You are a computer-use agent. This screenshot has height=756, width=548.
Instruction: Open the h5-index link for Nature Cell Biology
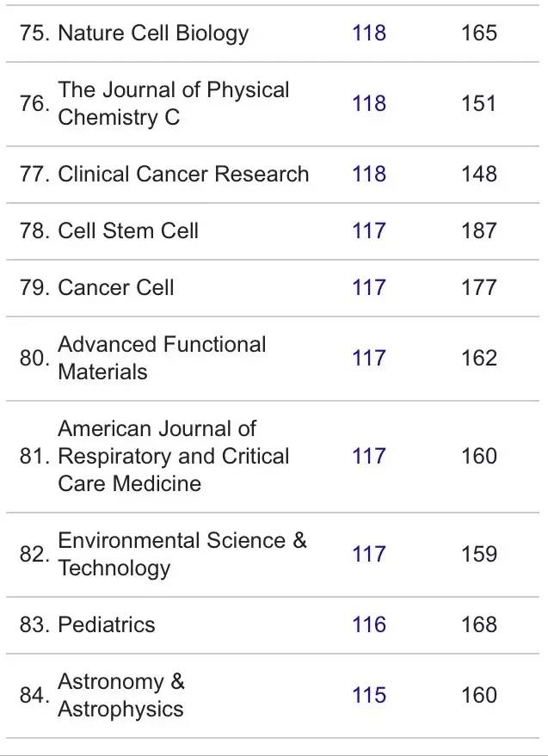pyautogui.click(x=369, y=34)
